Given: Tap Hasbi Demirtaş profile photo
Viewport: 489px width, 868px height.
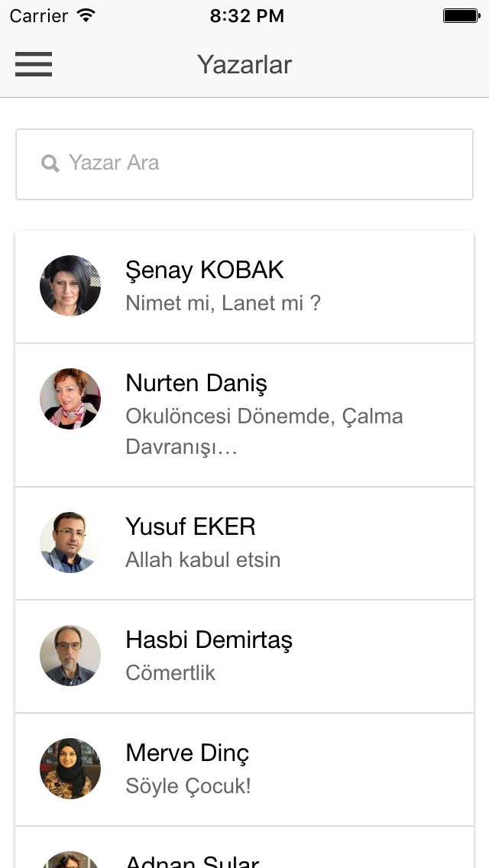Looking at the screenshot, I should coord(70,656).
